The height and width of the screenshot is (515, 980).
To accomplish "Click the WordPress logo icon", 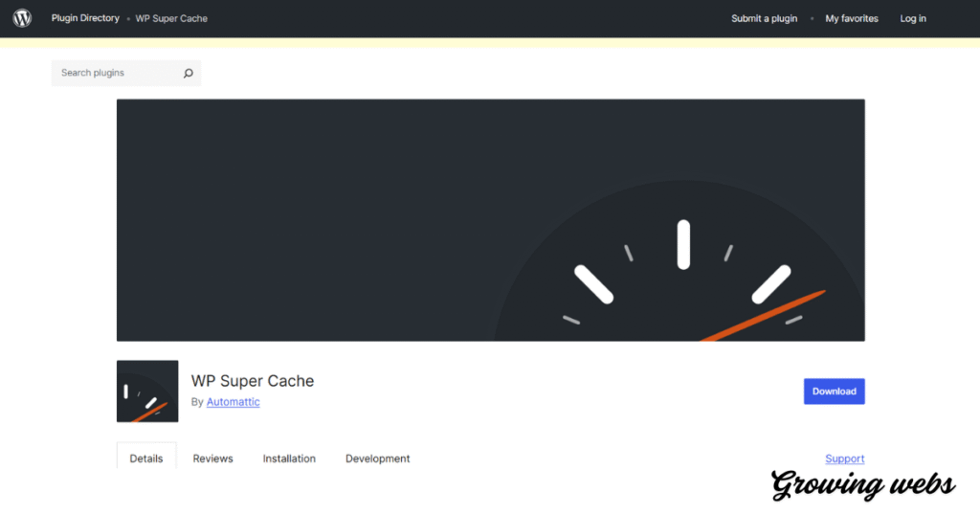I will coord(23,18).
